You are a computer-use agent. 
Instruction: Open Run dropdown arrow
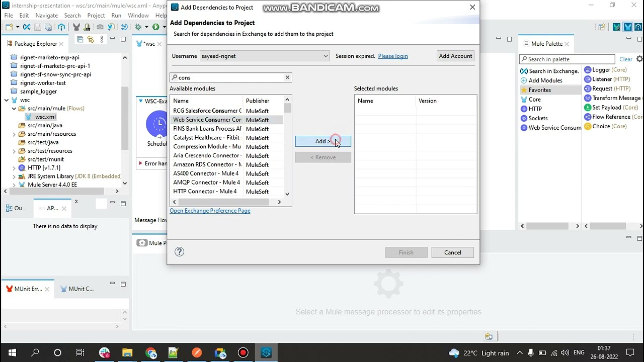[x=164, y=27]
